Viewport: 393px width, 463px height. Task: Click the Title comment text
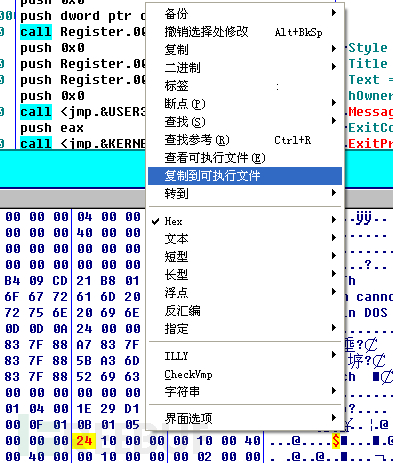pyautogui.click(x=368, y=64)
